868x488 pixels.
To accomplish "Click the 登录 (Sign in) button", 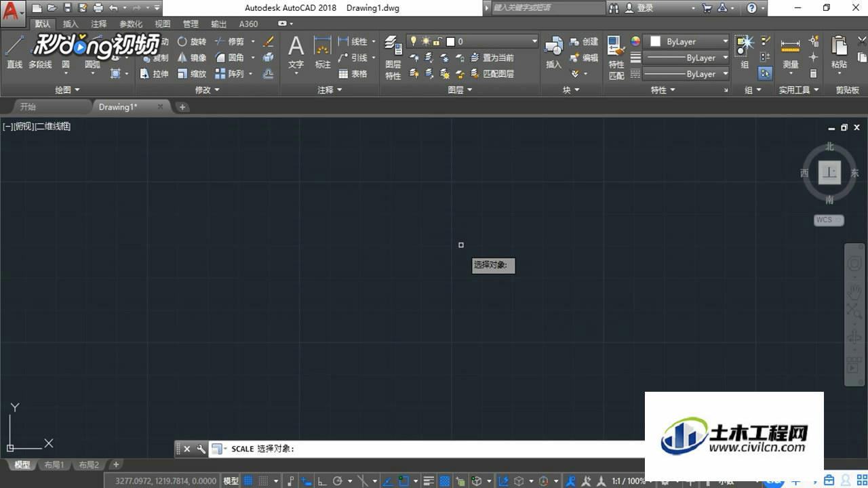I will pos(639,8).
